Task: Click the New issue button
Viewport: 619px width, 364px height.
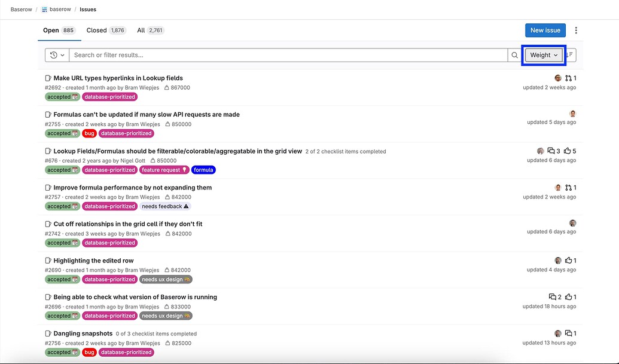Action: coord(545,30)
